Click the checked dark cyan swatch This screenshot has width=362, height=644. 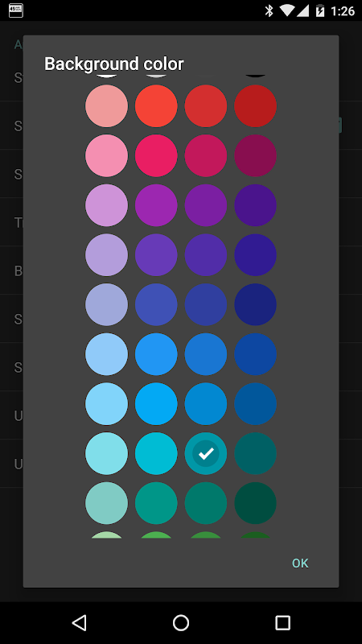[x=206, y=454]
